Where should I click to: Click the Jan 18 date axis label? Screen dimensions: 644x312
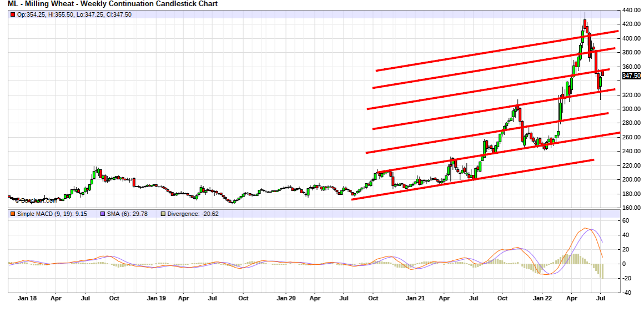[27, 298]
